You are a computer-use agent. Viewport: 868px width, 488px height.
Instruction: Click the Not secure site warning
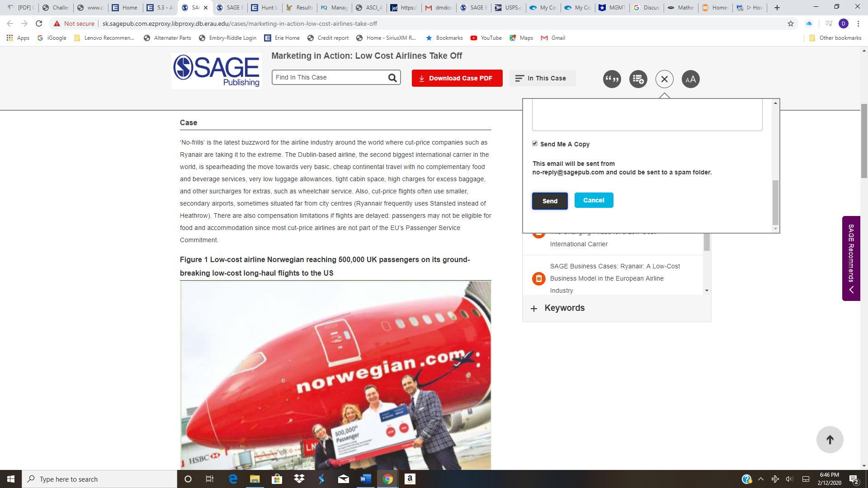pyautogui.click(x=74, y=23)
